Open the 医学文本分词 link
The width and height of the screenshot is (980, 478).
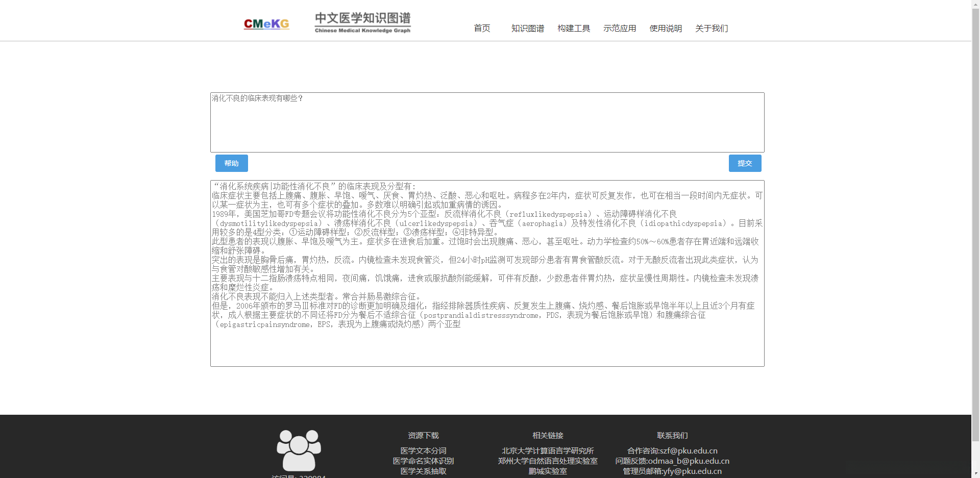tap(423, 450)
